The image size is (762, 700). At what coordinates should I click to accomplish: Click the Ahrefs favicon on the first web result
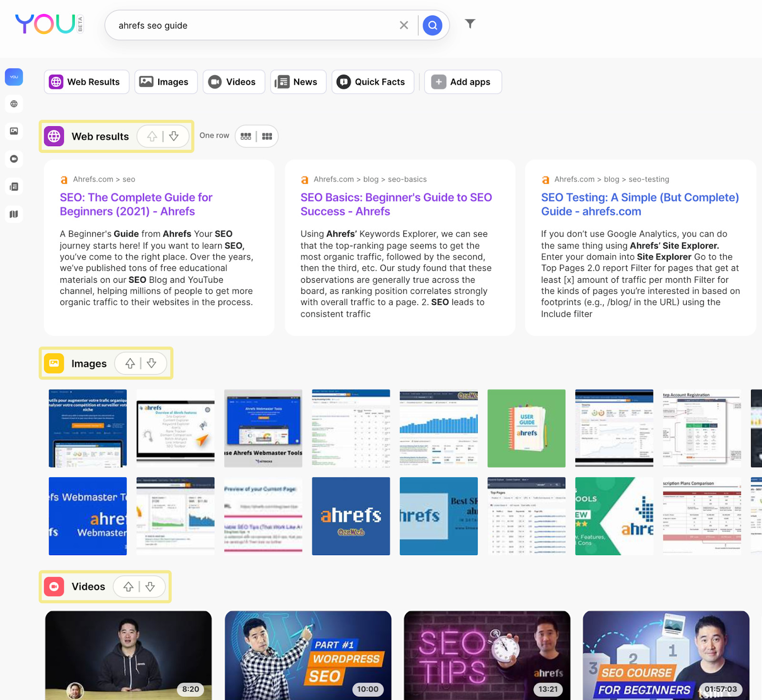coord(64,180)
